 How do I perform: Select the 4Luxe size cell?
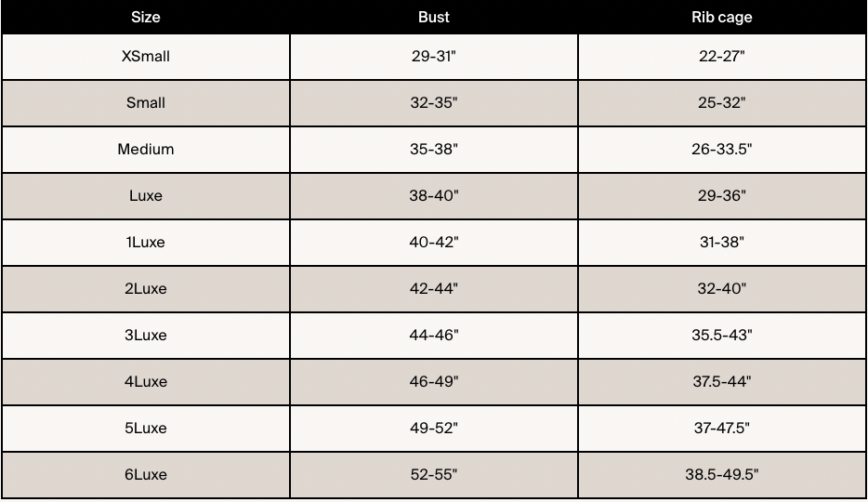click(x=146, y=382)
